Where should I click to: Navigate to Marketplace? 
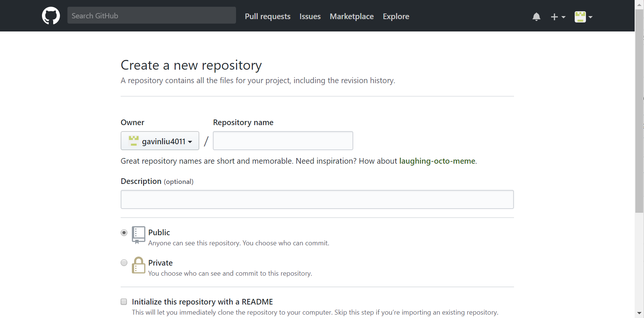(351, 16)
